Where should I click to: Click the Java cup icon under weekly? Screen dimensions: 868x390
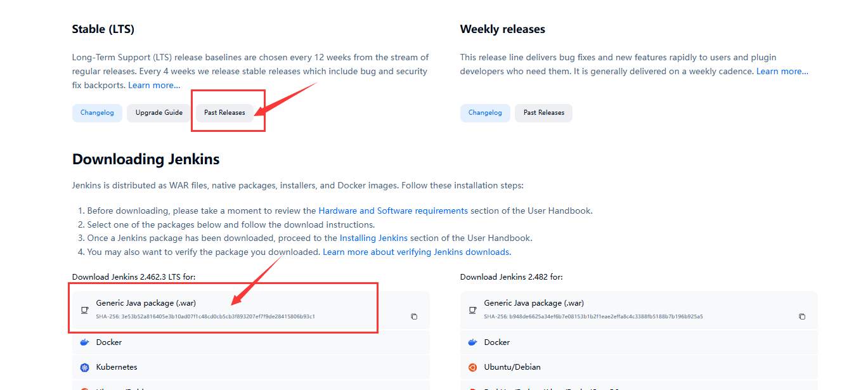coord(472,310)
